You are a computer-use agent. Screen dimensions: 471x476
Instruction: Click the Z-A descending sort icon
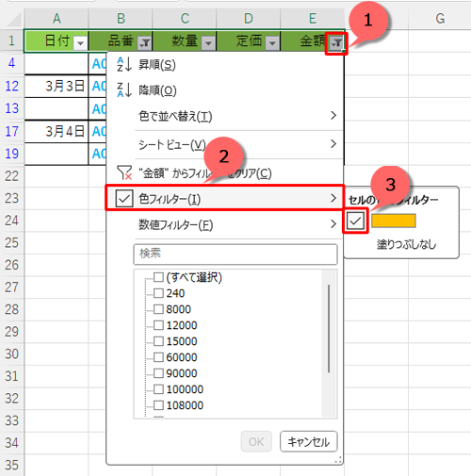pyautogui.click(x=124, y=90)
